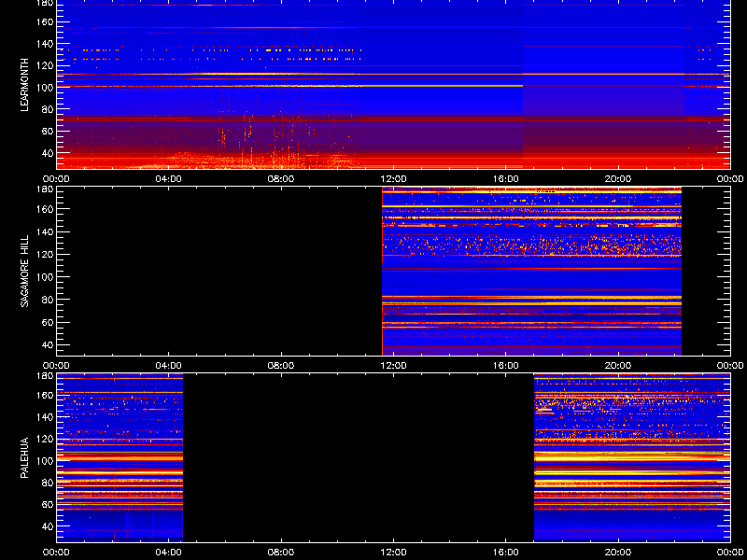Choose the 180 value on Palehua axis
The height and width of the screenshot is (560, 747).
[44, 376]
